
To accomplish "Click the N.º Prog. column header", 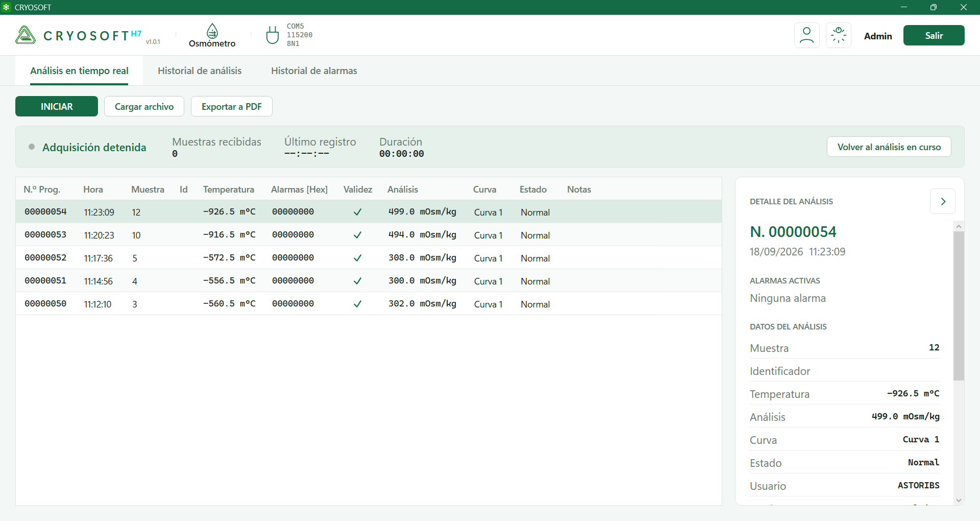I will click(42, 190).
